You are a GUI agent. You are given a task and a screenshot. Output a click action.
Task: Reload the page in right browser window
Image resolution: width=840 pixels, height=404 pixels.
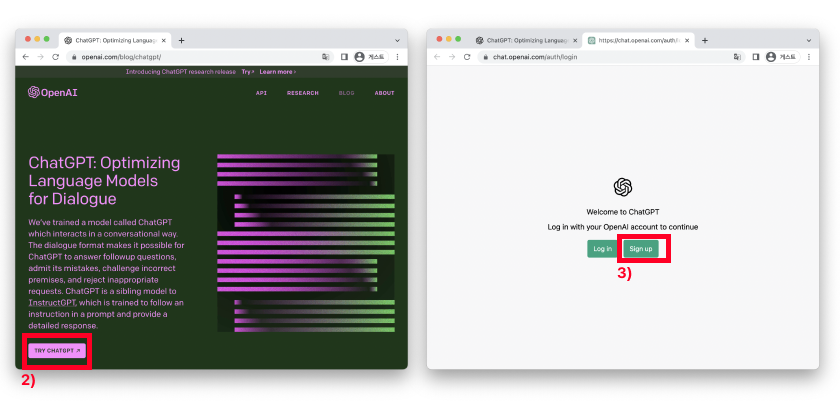coord(467,57)
